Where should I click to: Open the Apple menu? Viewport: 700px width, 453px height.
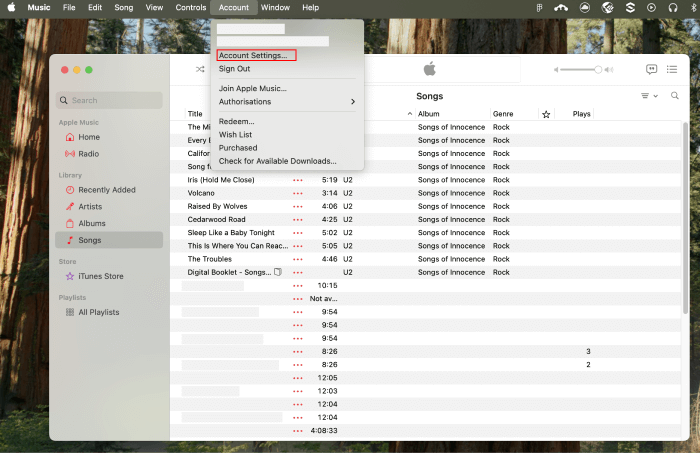tap(11, 7)
